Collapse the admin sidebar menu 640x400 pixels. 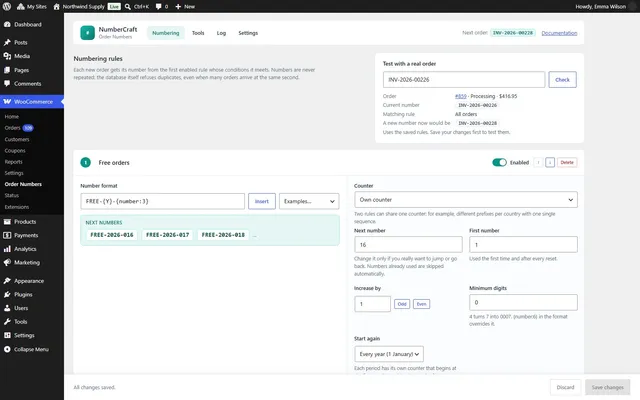(x=32, y=349)
